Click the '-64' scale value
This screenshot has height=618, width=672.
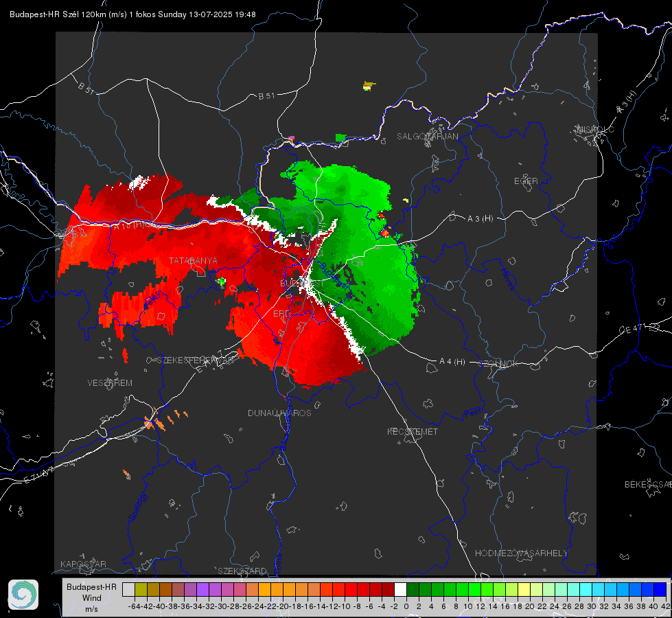pyautogui.click(x=134, y=606)
